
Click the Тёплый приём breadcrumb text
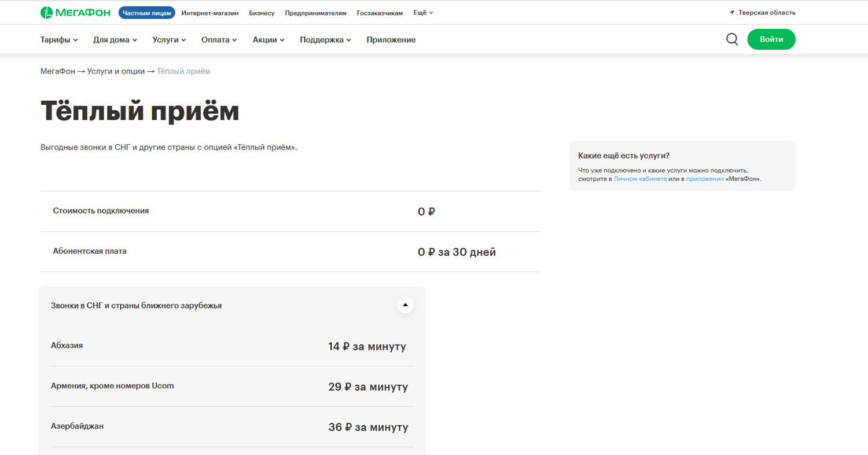click(x=183, y=71)
